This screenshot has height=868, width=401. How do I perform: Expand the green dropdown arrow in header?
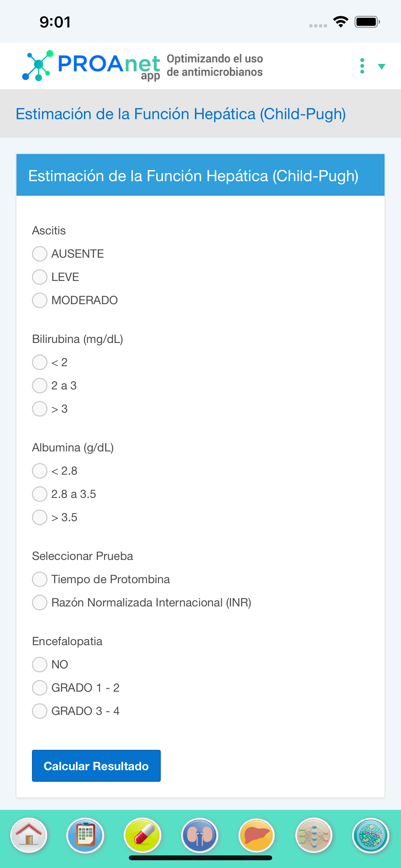pos(381,67)
